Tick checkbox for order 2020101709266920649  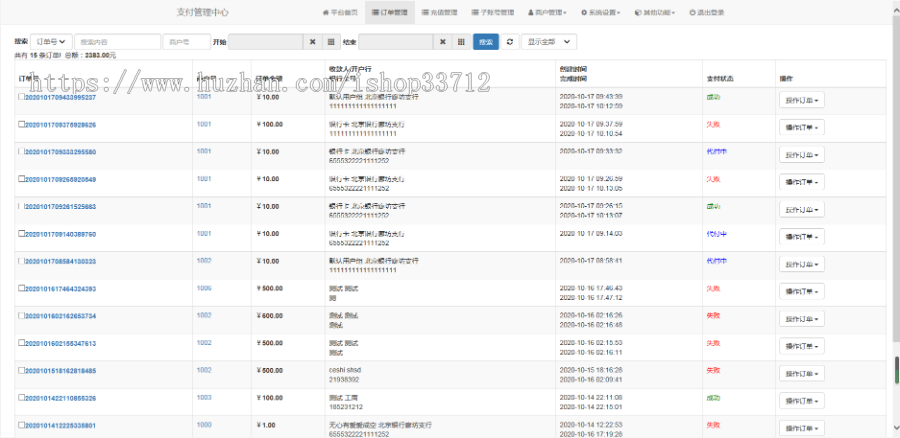click(21, 179)
